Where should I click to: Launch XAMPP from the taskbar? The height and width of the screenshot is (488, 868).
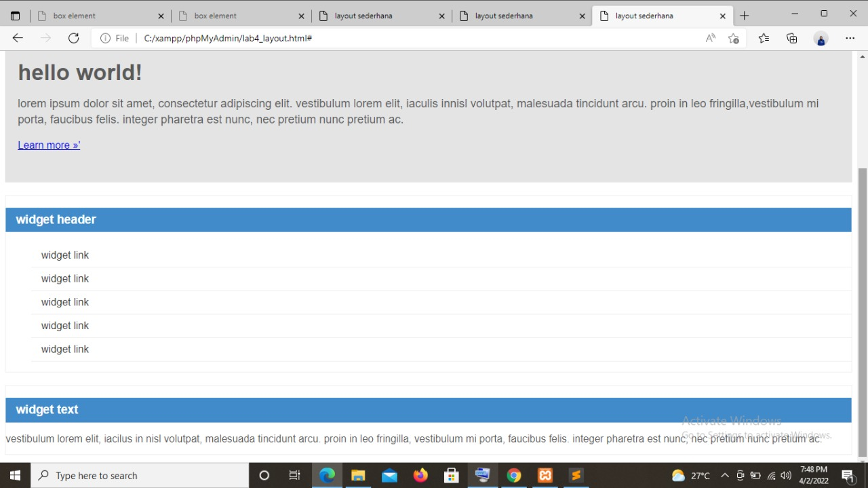[545, 475]
